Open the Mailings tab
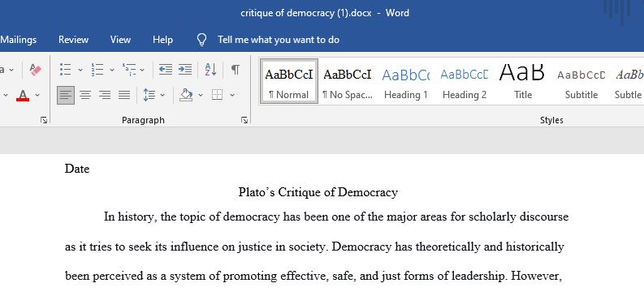 point(19,40)
